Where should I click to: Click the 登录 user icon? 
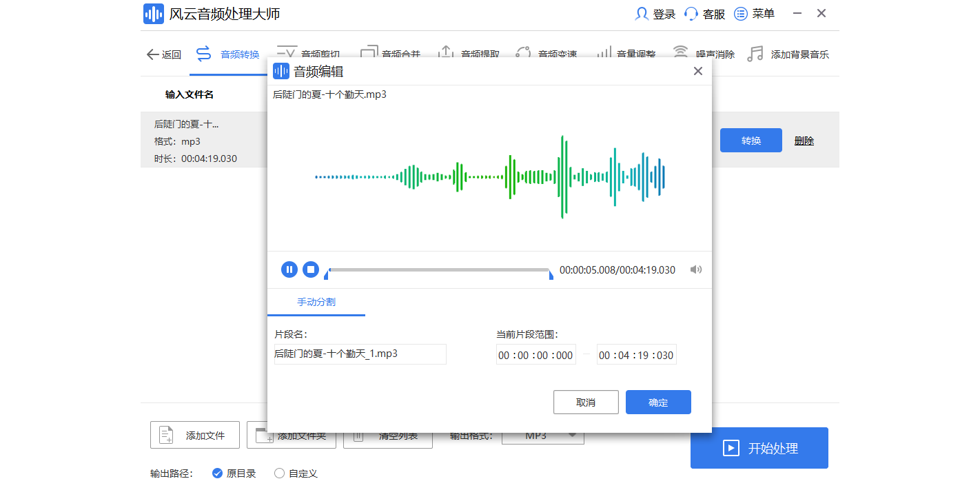642,14
